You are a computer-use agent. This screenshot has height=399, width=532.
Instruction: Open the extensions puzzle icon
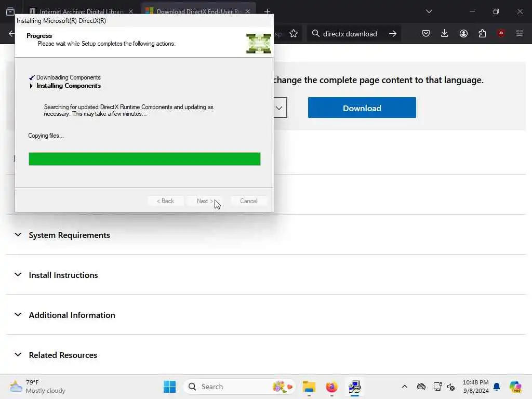482,34
